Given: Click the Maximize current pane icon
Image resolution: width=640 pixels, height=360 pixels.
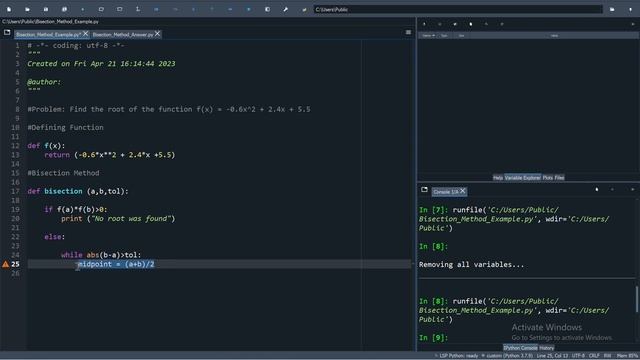Looking at the screenshot, I should pos(267,9).
